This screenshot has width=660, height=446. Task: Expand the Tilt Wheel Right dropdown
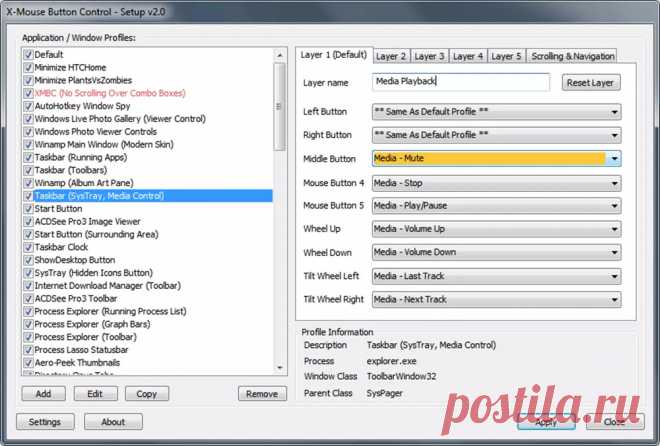click(614, 299)
